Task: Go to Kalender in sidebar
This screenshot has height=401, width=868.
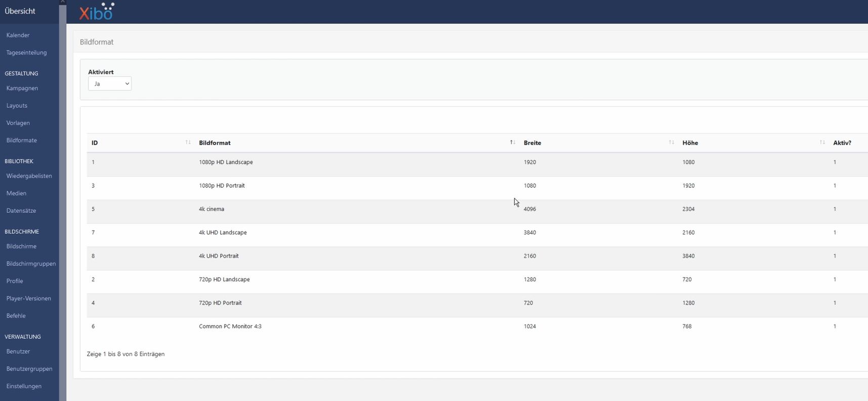Action: 18,35
